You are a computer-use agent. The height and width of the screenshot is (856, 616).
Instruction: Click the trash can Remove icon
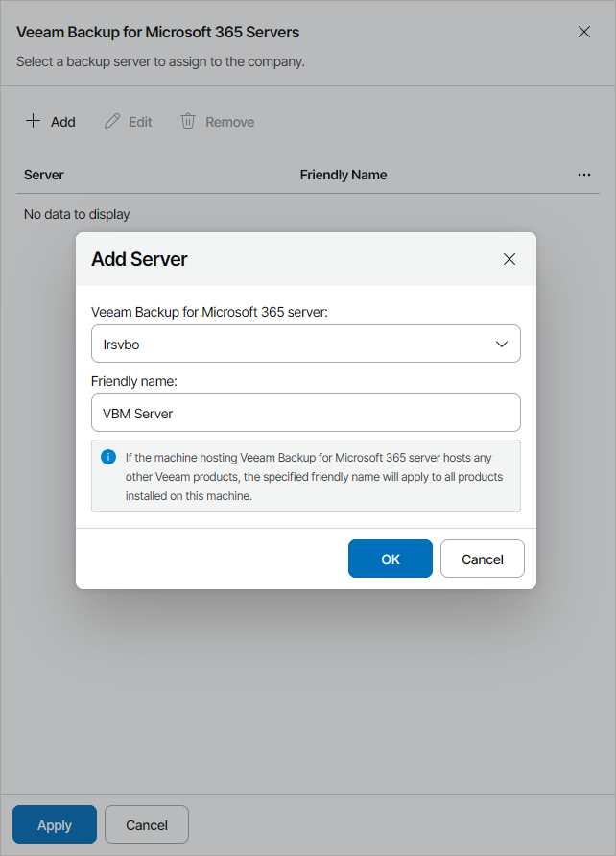[188, 121]
